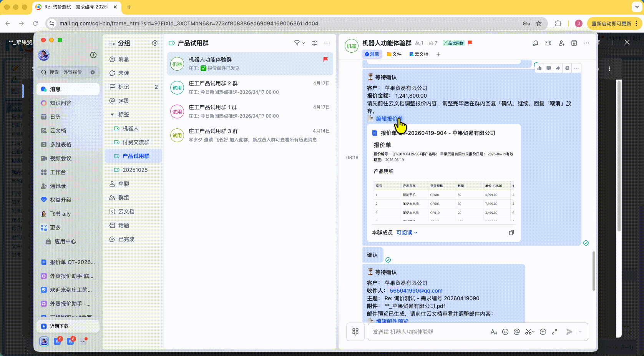
Task: Open the 可阅读 permission dropdown
Action: pyautogui.click(x=407, y=233)
